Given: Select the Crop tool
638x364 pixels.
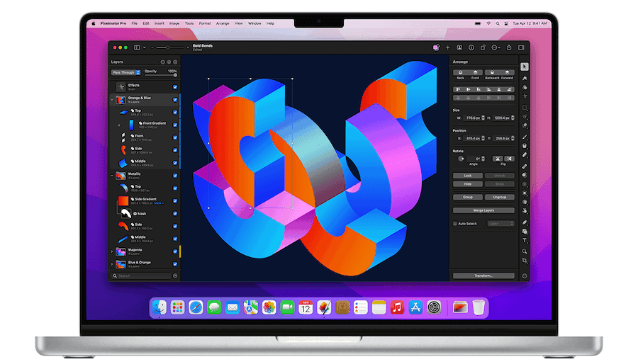Looking at the screenshot, I should pos(525,261).
